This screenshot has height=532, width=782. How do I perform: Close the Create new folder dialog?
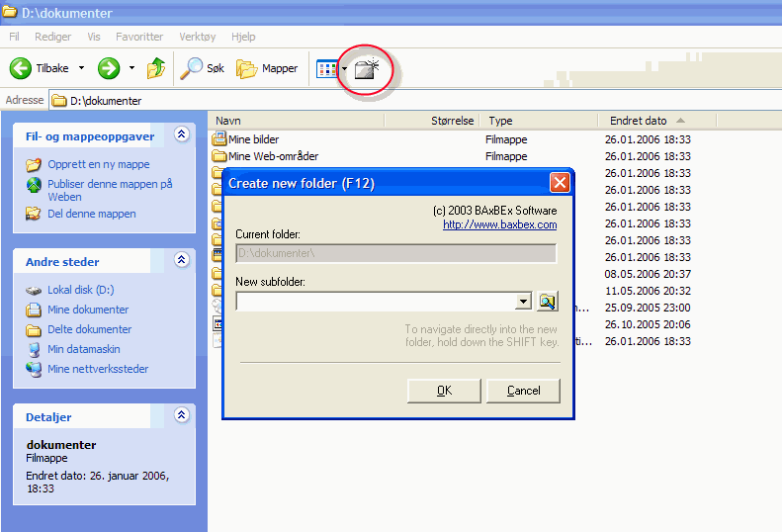coord(560,183)
